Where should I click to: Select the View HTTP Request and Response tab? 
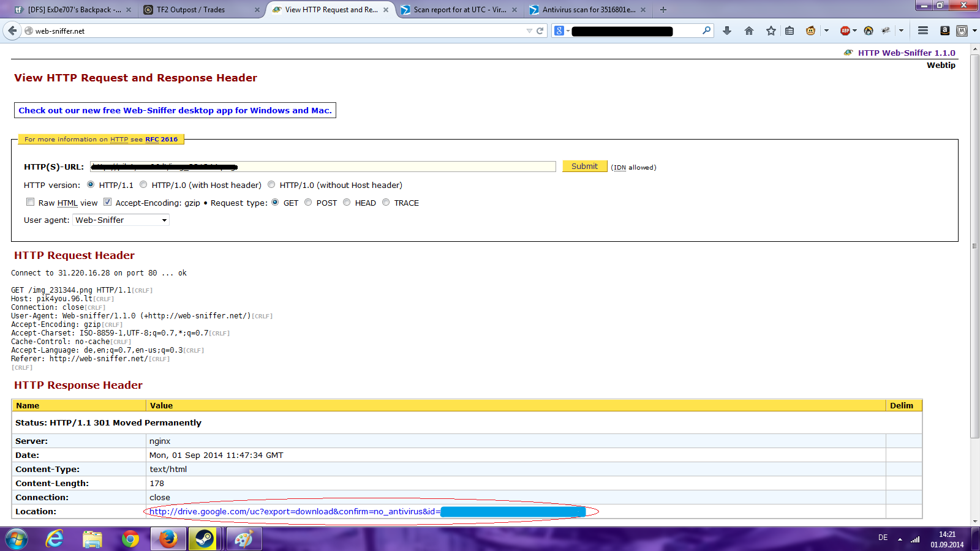pyautogui.click(x=331, y=10)
